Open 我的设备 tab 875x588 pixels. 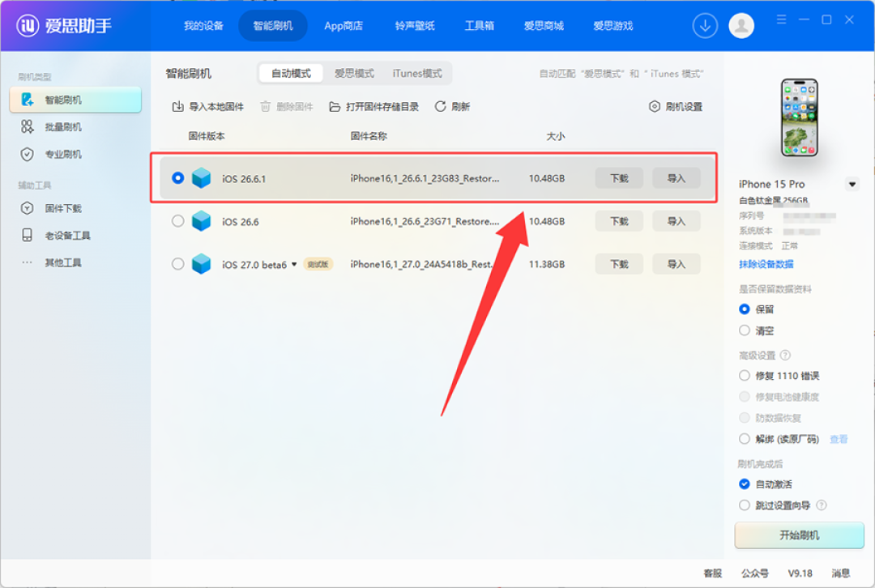pyautogui.click(x=203, y=26)
